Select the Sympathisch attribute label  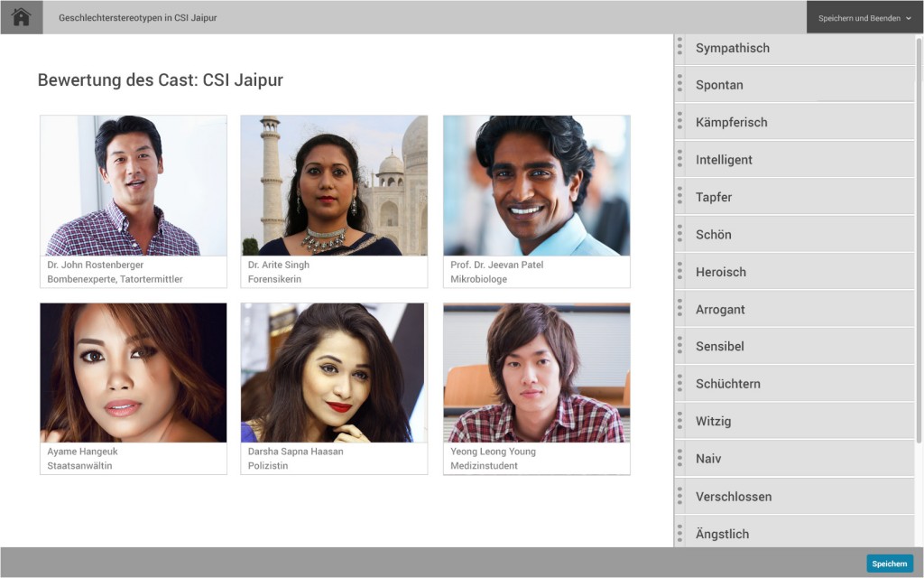pyautogui.click(x=733, y=48)
